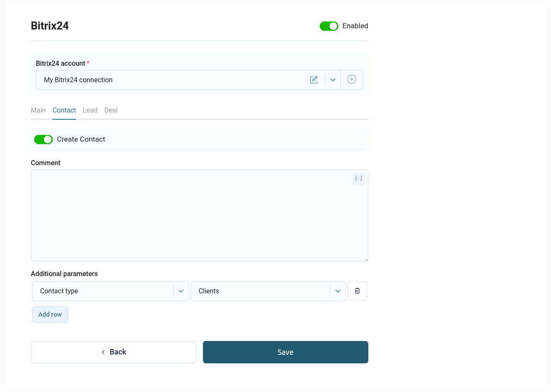This screenshot has height=392, width=551.
Task: Select the Contact tab
Action: point(64,110)
